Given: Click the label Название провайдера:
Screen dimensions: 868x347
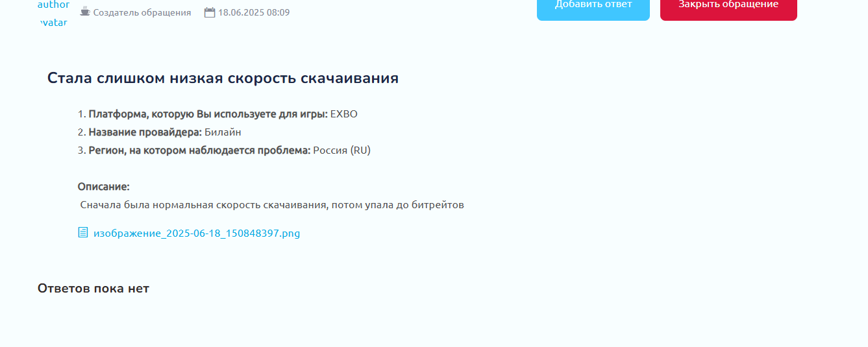Looking at the screenshot, I should 145,132.
